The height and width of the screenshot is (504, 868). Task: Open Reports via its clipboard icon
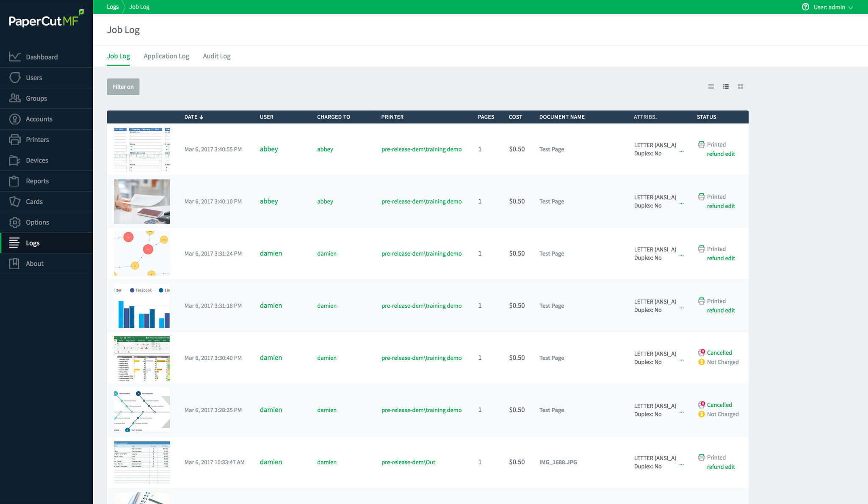point(14,181)
